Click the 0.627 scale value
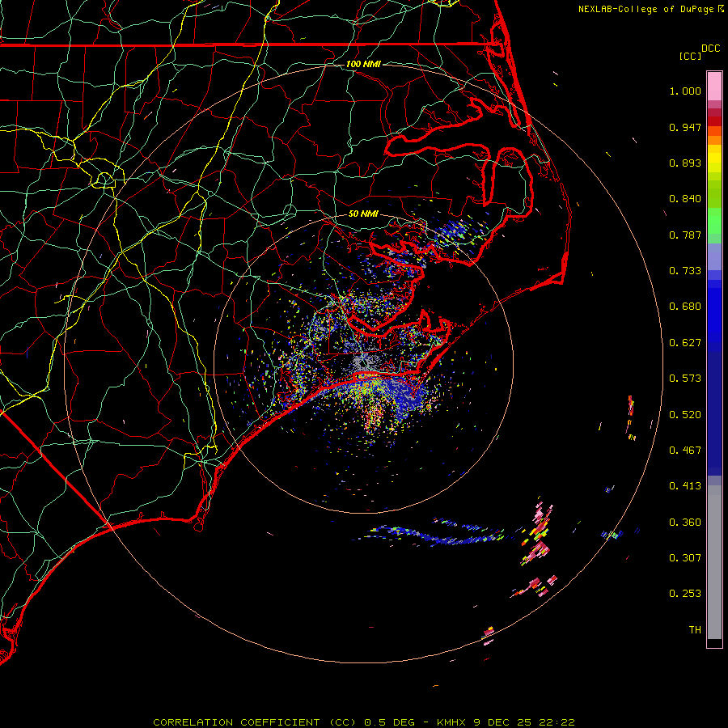This screenshot has height=728, width=728. (685, 343)
